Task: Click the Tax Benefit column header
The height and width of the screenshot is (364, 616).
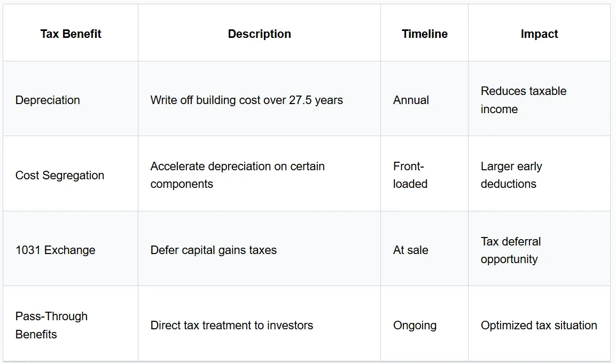Action: tap(71, 34)
